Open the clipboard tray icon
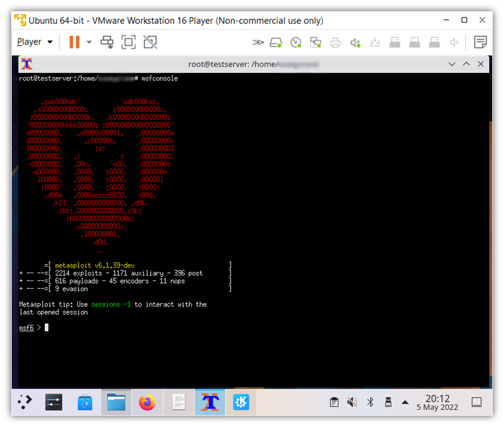The width and height of the screenshot is (504, 427). pos(334,402)
